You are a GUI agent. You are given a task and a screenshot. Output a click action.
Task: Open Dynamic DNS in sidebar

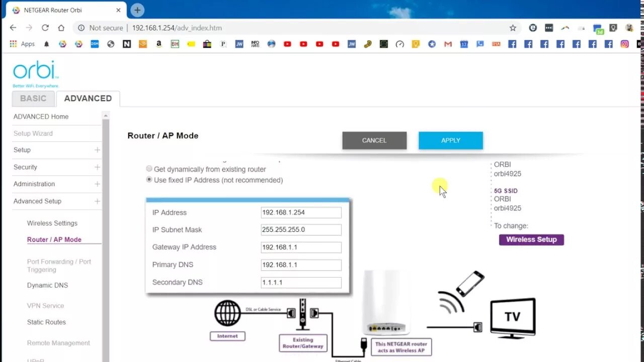pyautogui.click(x=47, y=285)
